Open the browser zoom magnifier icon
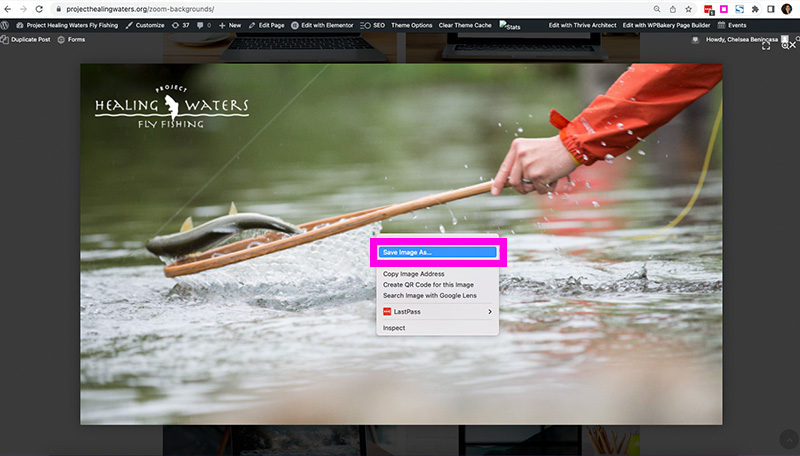 point(657,9)
